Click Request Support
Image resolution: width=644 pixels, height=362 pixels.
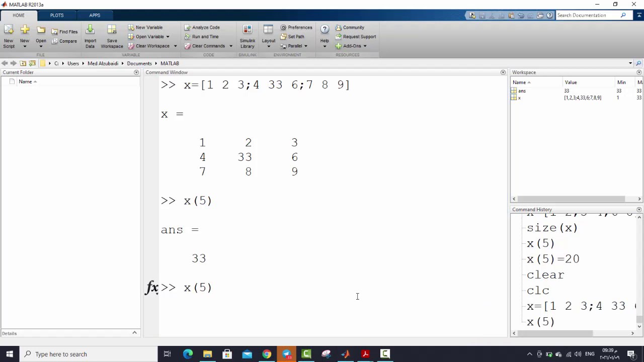(356, 37)
